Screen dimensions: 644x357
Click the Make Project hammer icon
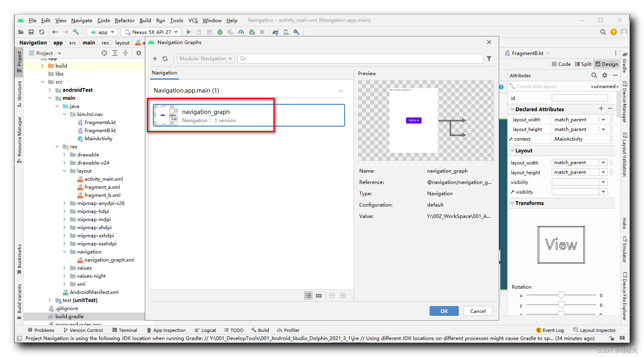(76, 32)
